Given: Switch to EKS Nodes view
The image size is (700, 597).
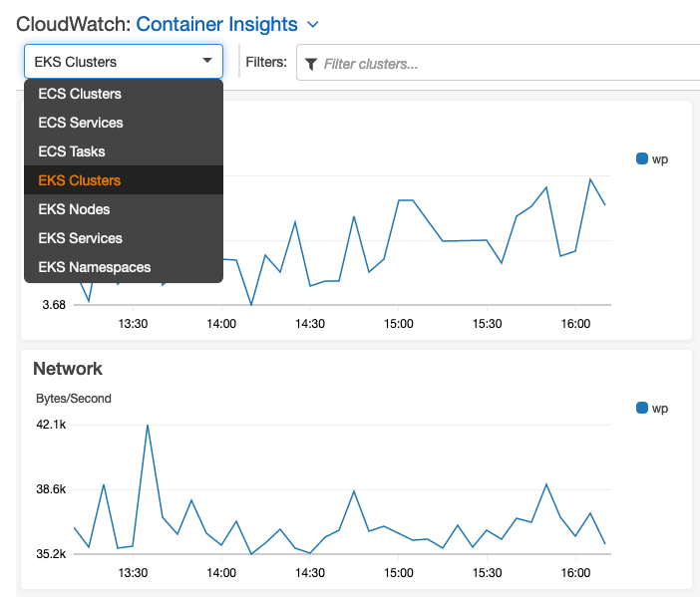Looking at the screenshot, I should (74, 209).
